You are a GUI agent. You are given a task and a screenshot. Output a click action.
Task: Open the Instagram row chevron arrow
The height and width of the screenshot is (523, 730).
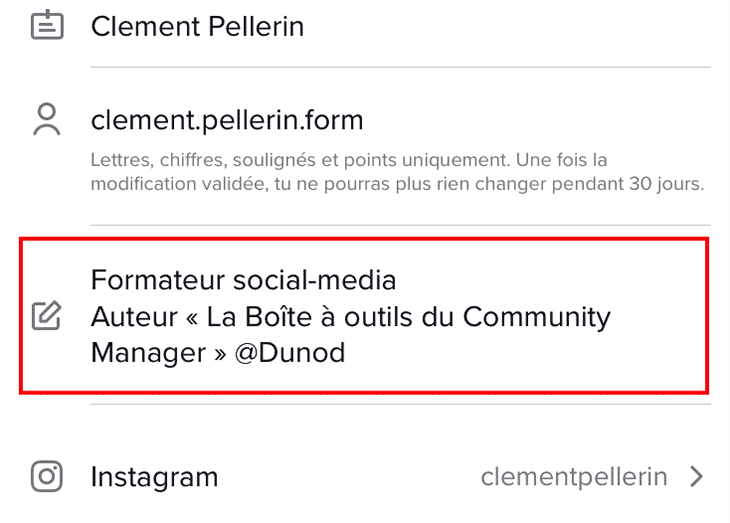697,477
